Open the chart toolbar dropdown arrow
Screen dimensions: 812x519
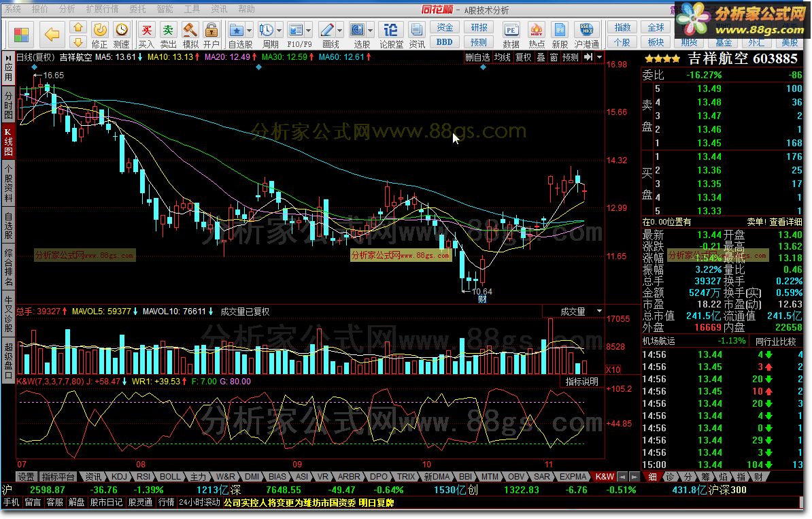coord(600,57)
